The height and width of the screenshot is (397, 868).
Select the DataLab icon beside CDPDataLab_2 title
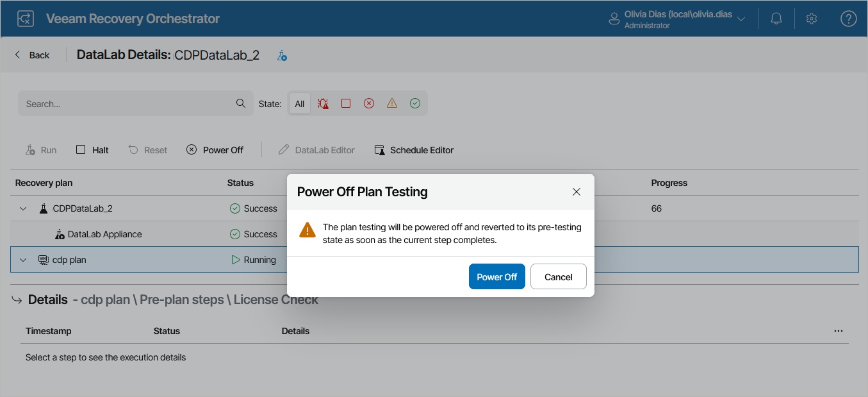pyautogui.click(x=281, y=56)
